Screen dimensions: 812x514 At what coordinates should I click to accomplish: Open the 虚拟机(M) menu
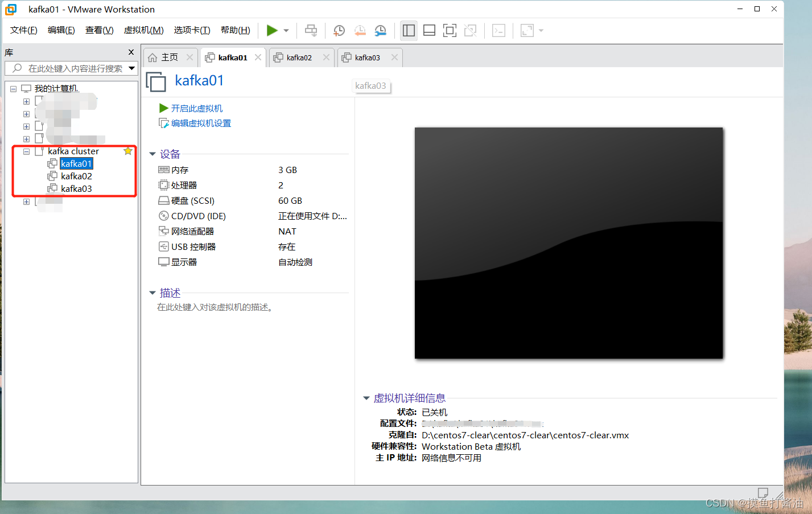point(143,30)
